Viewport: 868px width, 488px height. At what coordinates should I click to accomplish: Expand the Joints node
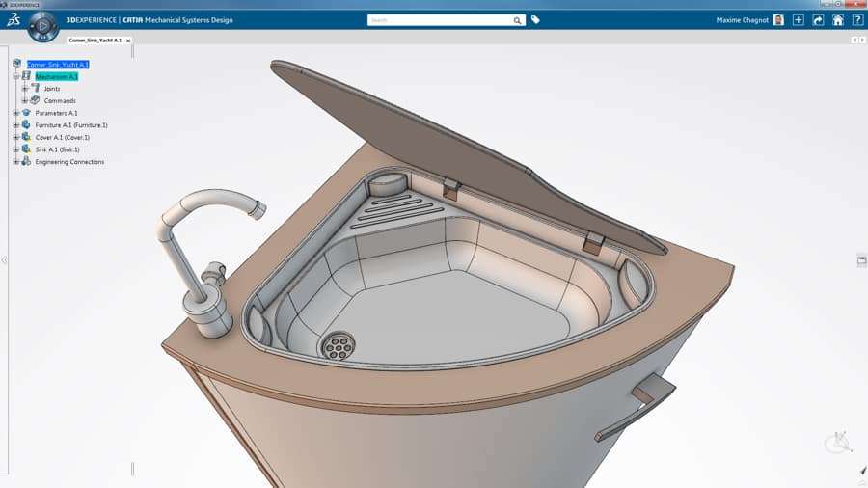coord(24,89)
